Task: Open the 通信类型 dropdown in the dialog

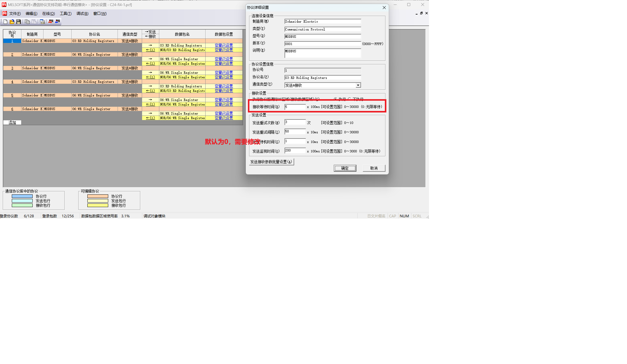Action: click(358, 85)
